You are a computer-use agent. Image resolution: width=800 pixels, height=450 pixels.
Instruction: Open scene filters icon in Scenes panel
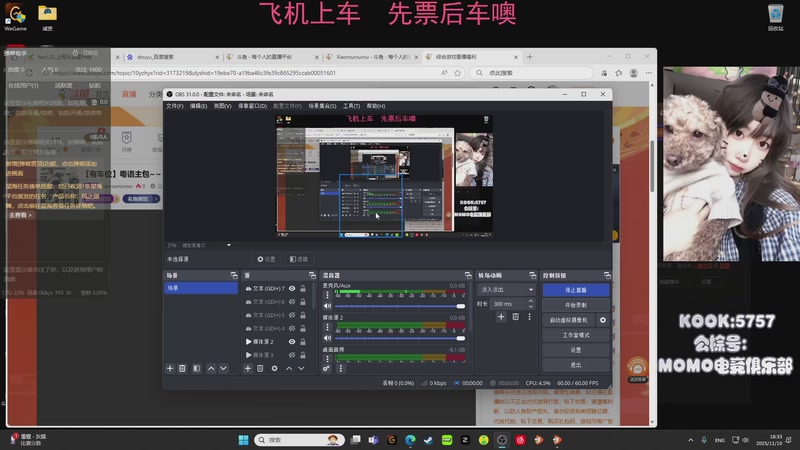(x=196, y=368)
